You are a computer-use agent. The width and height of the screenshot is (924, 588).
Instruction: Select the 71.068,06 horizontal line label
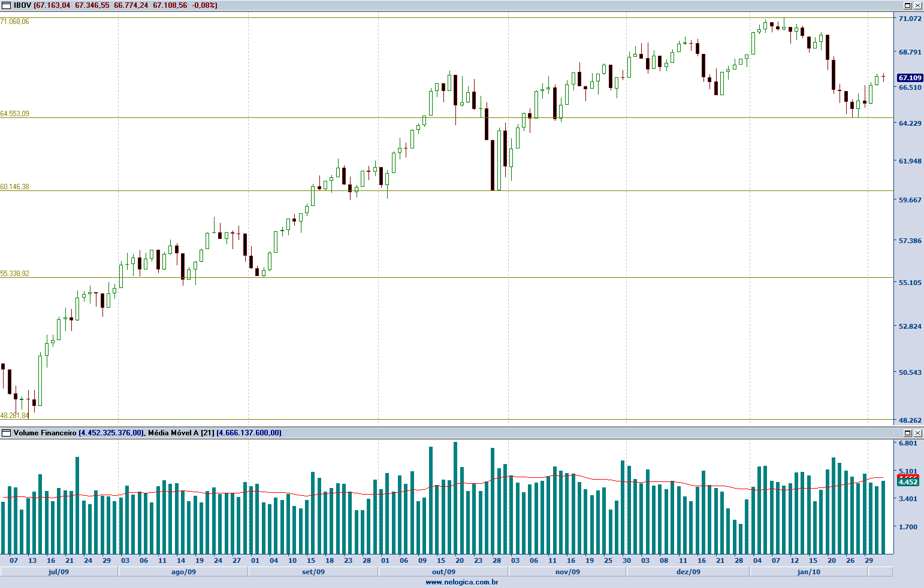click(x=15, y=22)
